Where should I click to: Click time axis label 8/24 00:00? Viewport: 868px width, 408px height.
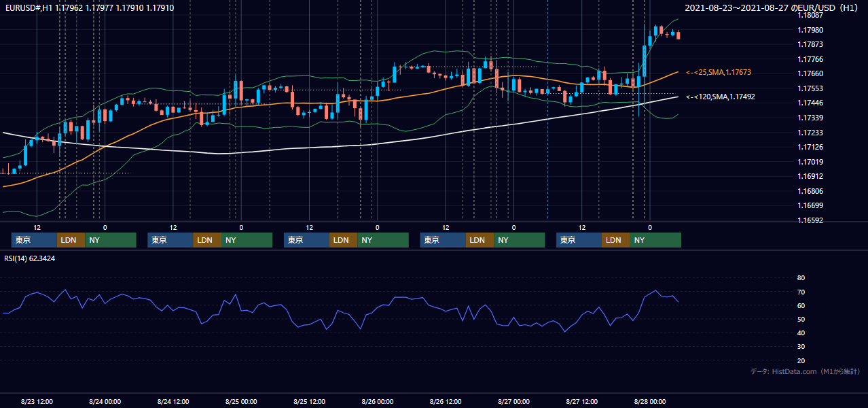point(105,401)
